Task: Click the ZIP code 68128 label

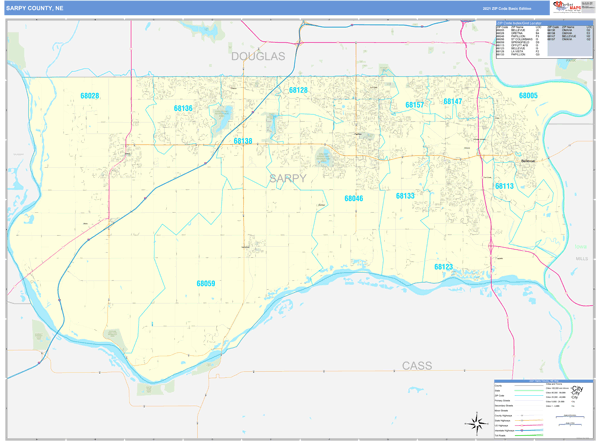Action: coord(298,91)
